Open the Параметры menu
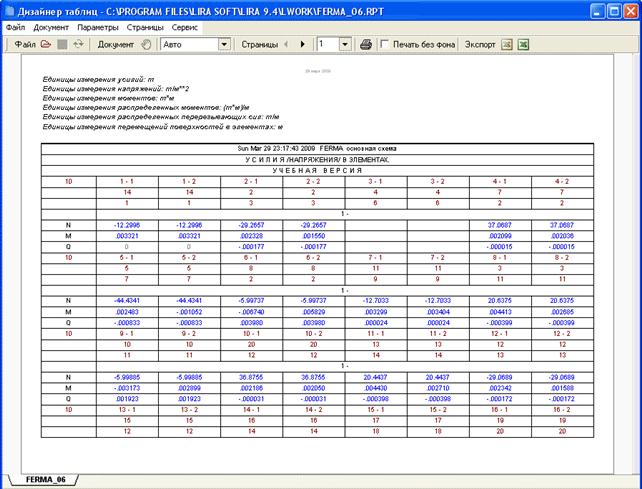Viewport: 642px width, 489px height. pos(98,27)
